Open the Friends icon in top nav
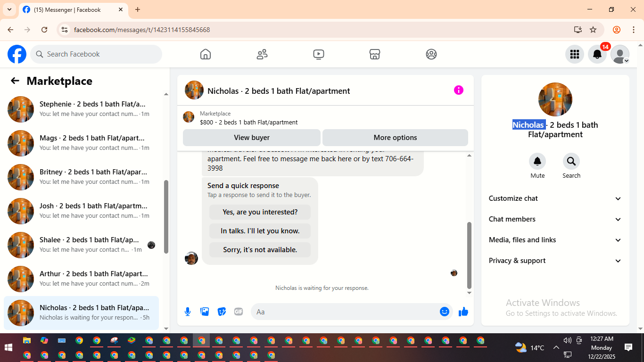Viewport: 644px width, 362px height. click(262, 54)
